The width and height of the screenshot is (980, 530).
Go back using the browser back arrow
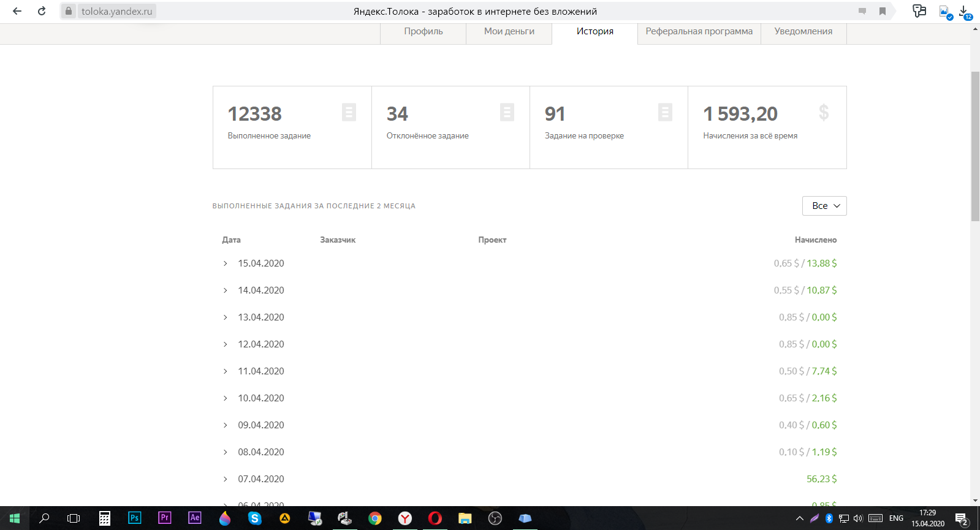[17, 11]
